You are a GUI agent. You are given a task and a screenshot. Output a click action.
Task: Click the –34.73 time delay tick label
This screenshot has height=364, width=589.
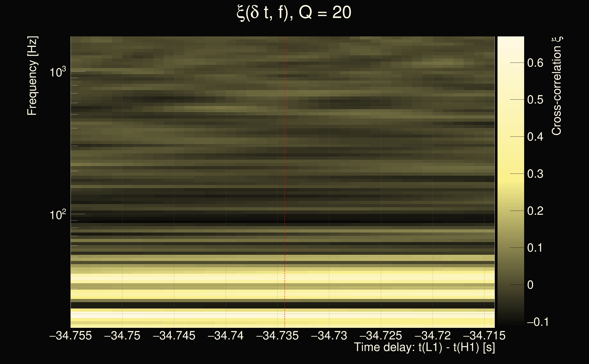click(x=329, y=336)
